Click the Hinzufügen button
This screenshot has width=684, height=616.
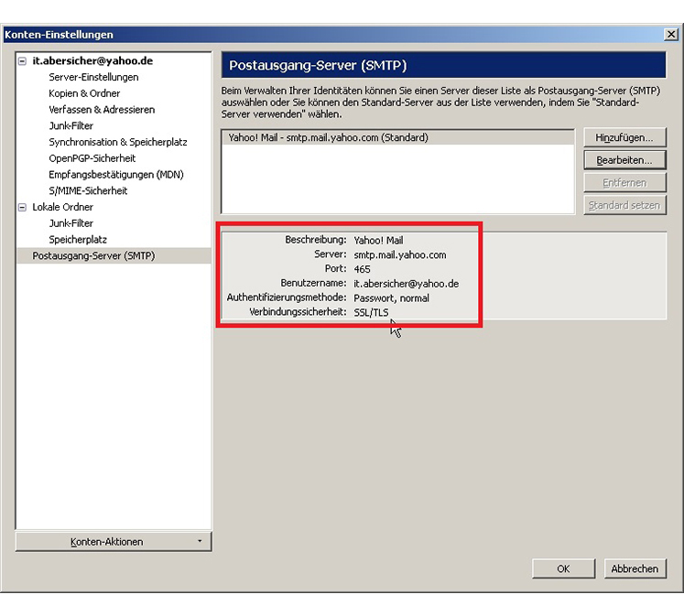(x=624, y=138)
